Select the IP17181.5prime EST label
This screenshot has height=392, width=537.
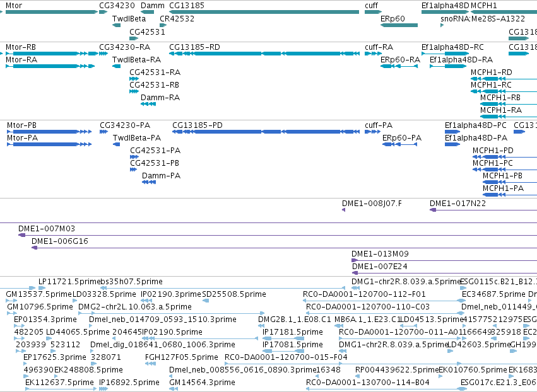(x=292, y=333)
